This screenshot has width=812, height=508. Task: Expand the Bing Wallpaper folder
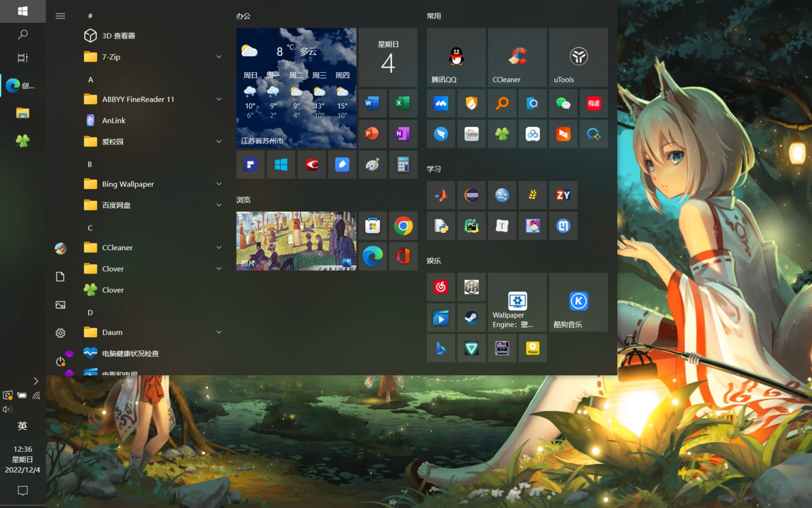tap(153, 184)
